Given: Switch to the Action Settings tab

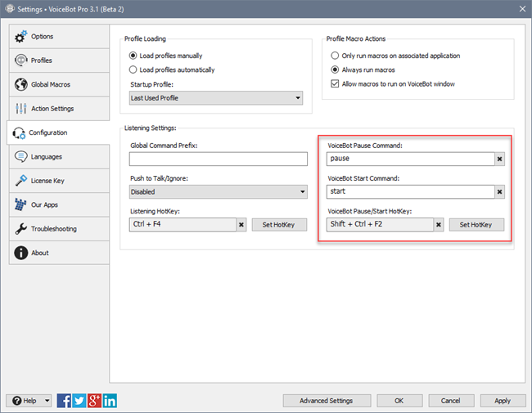Looking at the screenshot, I should (59, 109).
